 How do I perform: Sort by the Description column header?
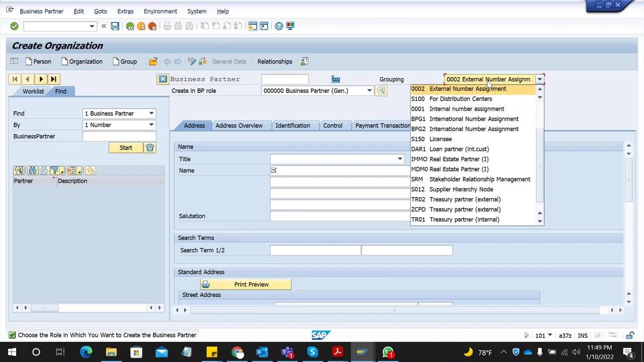pos(111,181)
